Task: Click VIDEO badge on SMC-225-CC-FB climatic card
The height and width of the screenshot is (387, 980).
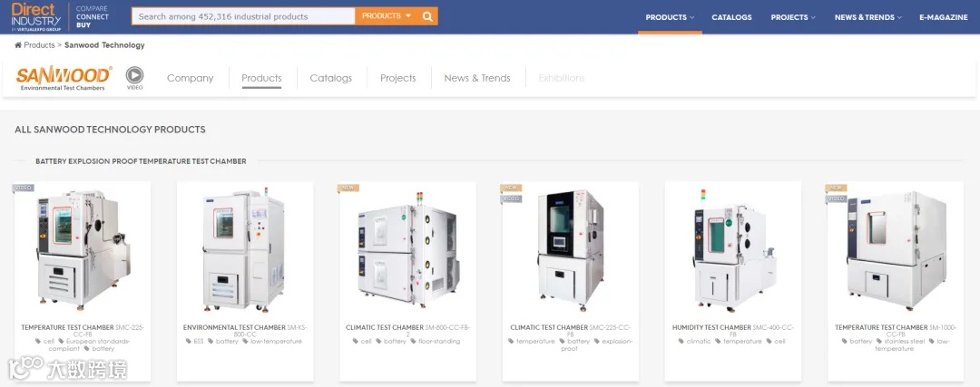Action: (x=511, y=198)
